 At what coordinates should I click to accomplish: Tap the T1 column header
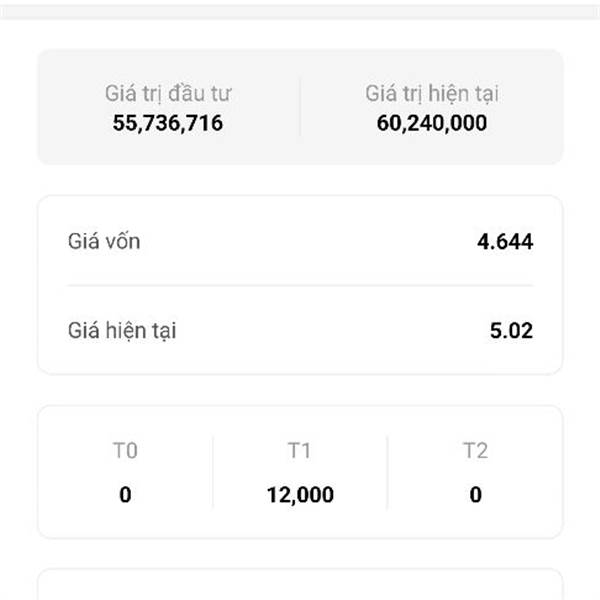point(300,451)
